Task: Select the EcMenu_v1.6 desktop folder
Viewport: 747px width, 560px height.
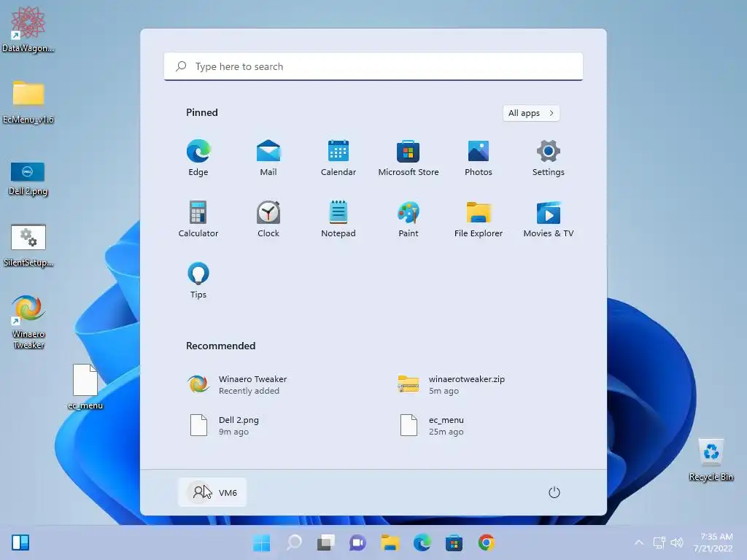Action: (x=28, y=102)
